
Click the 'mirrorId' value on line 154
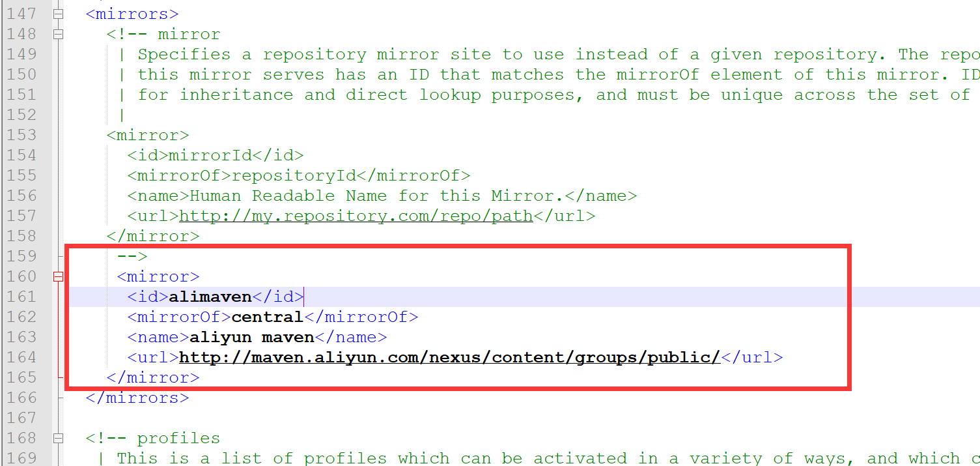[x=210, y=155]
